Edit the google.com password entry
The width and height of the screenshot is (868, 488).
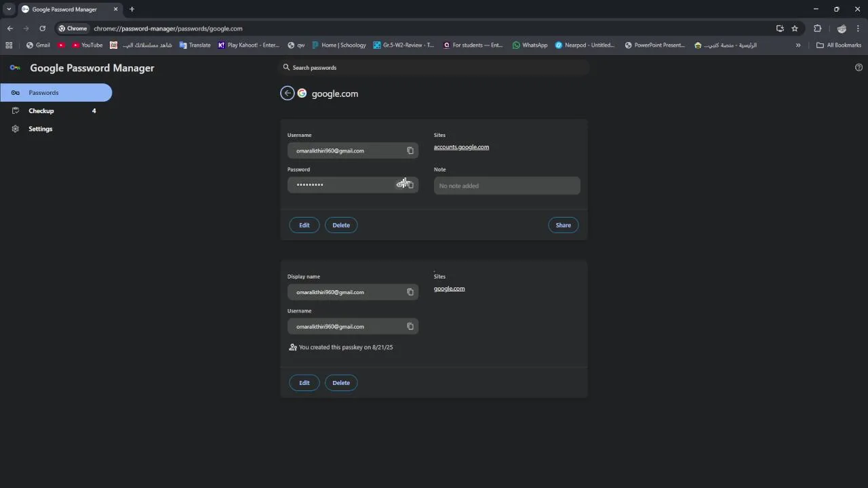point(304,225)
